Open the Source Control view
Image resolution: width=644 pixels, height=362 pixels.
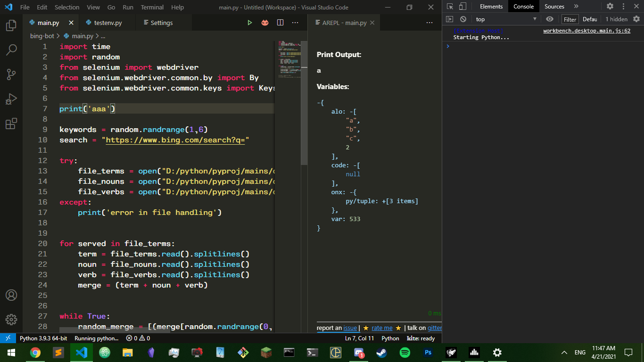coord(12,74)
